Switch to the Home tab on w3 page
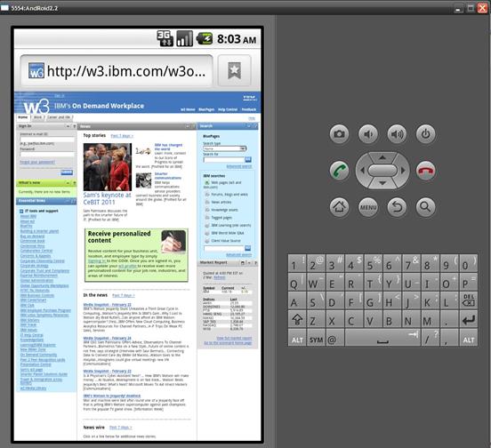Image resolution: width=491 pixels, height=448 pixels. 23,117
